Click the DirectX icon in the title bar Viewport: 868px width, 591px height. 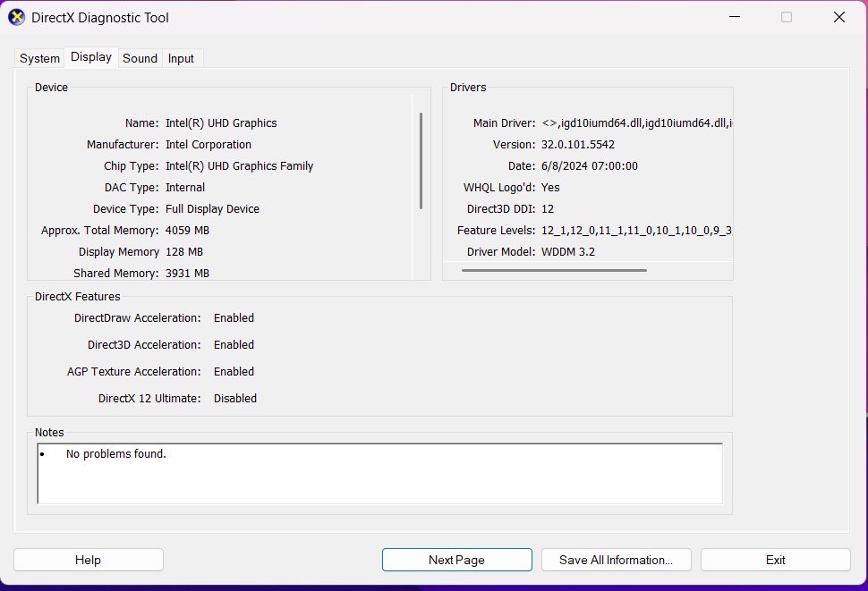pos(16,17)
